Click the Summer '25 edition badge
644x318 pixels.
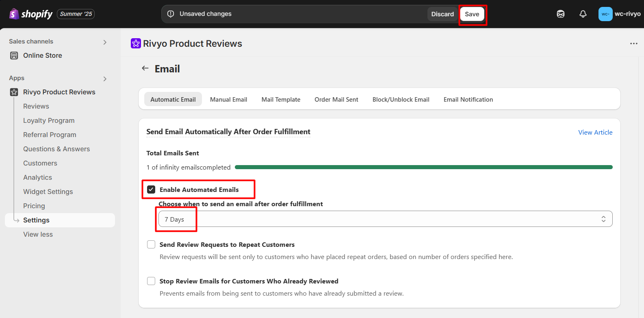(76, 14)
